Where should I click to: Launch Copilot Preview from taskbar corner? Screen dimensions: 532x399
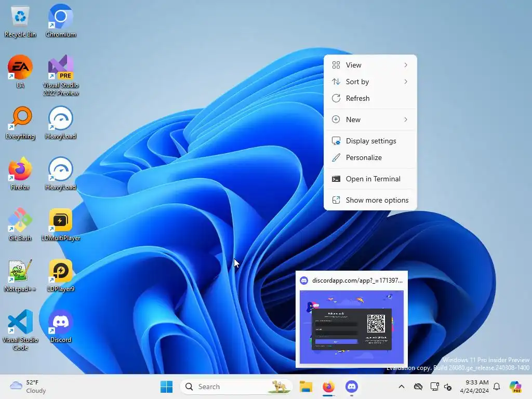point(515,387)
